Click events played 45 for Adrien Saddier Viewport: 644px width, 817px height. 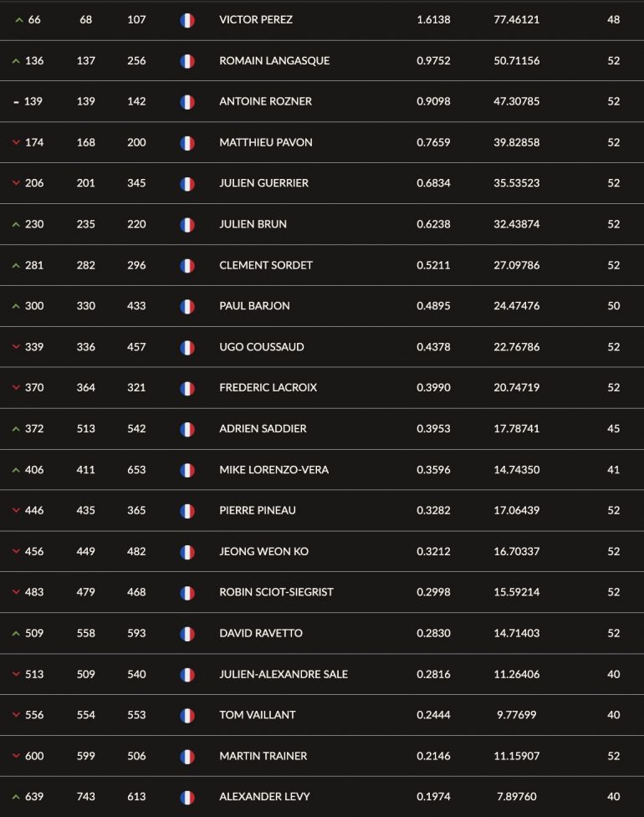pos(613,429)
